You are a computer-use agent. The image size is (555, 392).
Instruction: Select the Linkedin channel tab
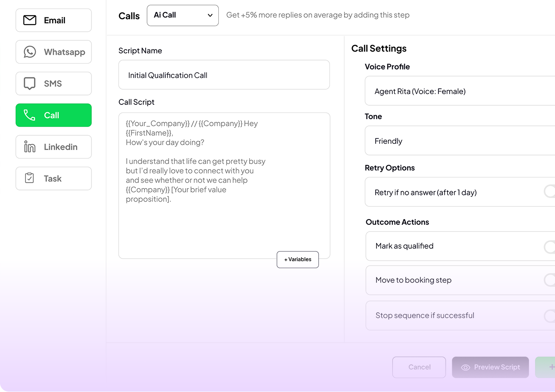point(54,147)
